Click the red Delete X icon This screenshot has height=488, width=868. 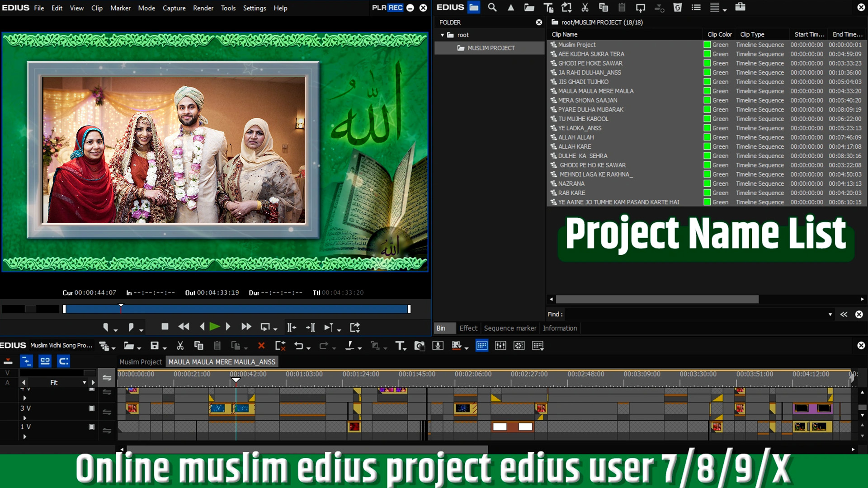(261, 346)
